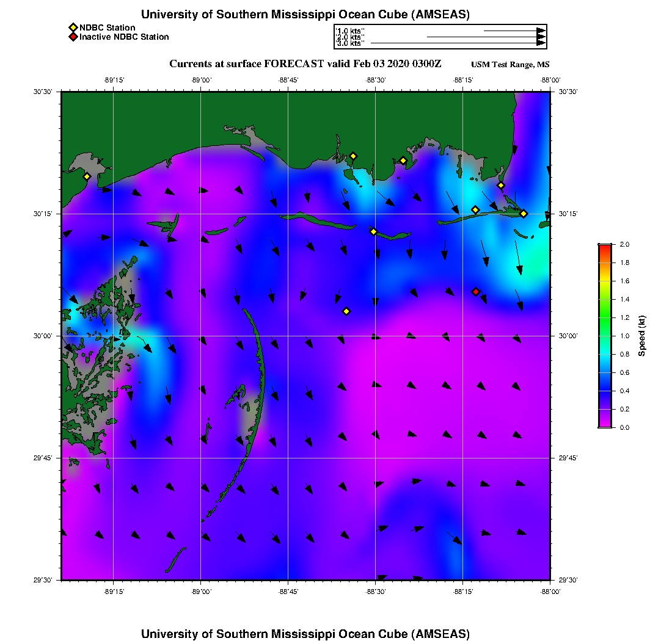Image resolution: width=672 pixels, height=641 pixels.
Task: Click the yellow station marker just below the barrier island near -88°30'
Action: point(373,231)
